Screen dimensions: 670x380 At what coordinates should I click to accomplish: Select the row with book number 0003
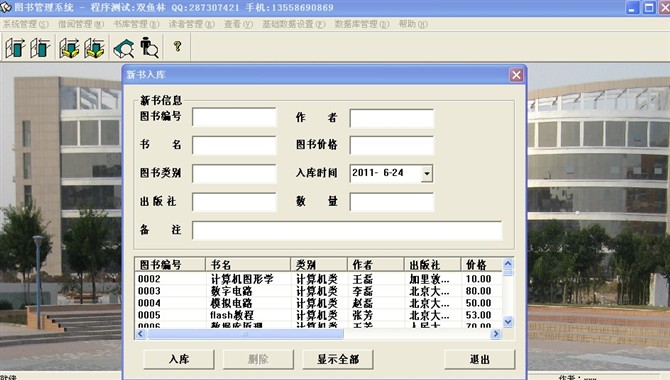(x=318, y=291)
